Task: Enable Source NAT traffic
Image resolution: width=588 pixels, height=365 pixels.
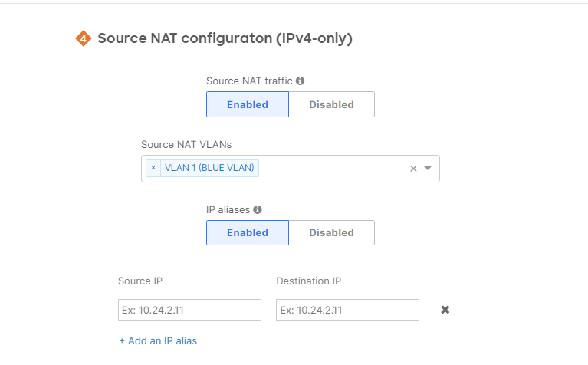Action: [248, 104]
